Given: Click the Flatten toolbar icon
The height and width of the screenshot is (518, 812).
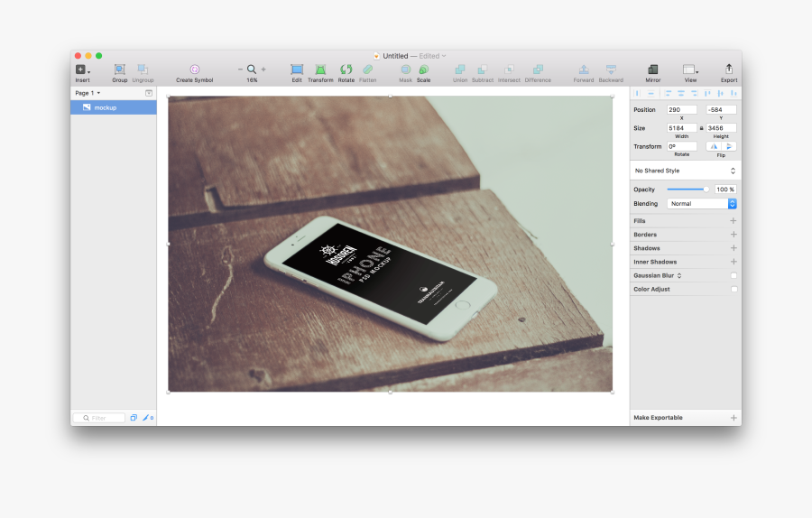Looking at the screenshot, I should pyautogui.click(x=368, y=69).
